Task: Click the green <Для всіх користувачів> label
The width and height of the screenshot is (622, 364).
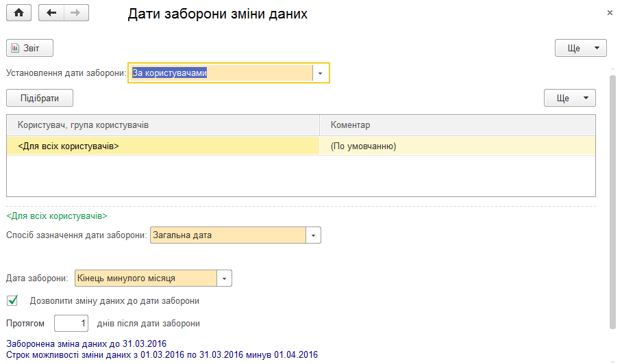Action: point(57,216)
